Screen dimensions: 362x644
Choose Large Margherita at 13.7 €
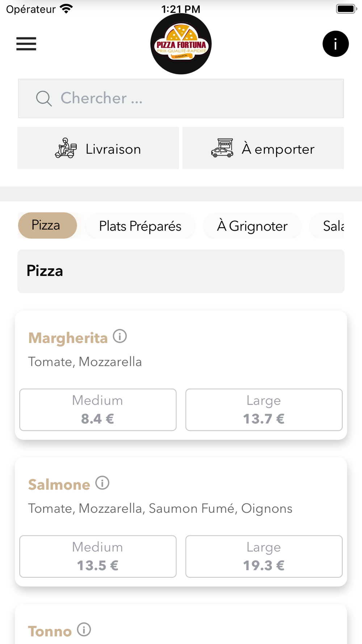click(264, 410)
